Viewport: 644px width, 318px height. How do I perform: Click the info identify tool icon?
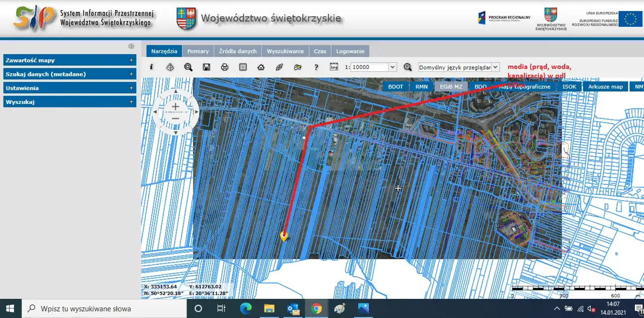coord(151,67)
